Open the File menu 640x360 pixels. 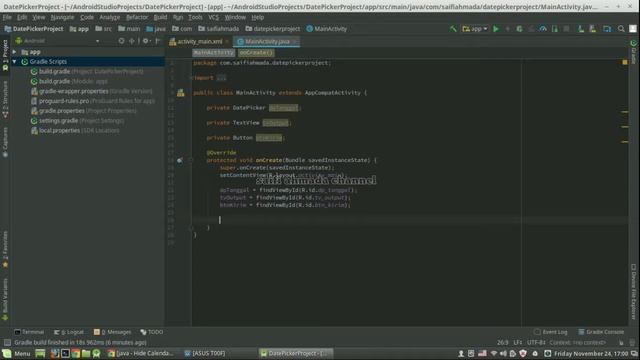click(x=7, y=17)
